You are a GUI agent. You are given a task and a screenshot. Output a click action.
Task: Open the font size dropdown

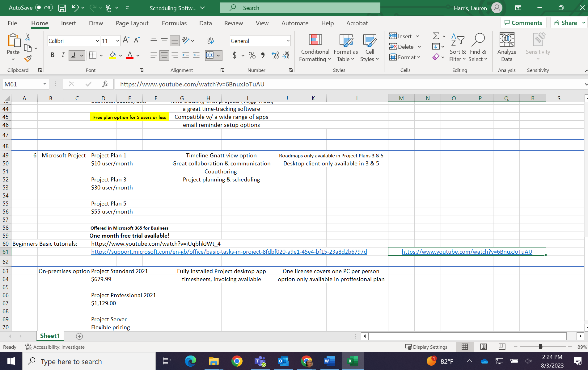[118, 41]
